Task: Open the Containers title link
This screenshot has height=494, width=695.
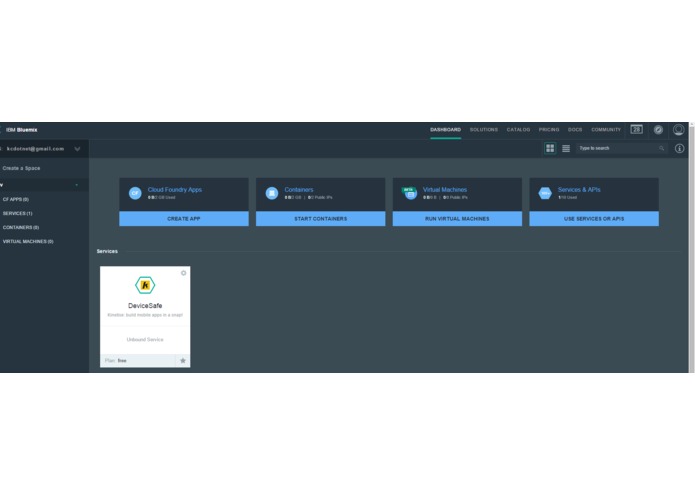Action: click(299, 190)
